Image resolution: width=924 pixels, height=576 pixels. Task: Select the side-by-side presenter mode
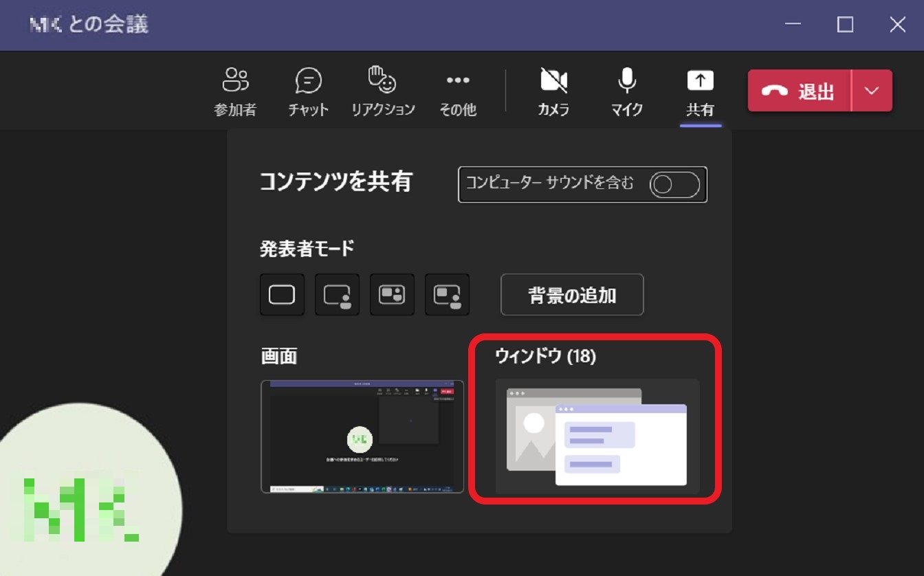[x=392, y=294]
